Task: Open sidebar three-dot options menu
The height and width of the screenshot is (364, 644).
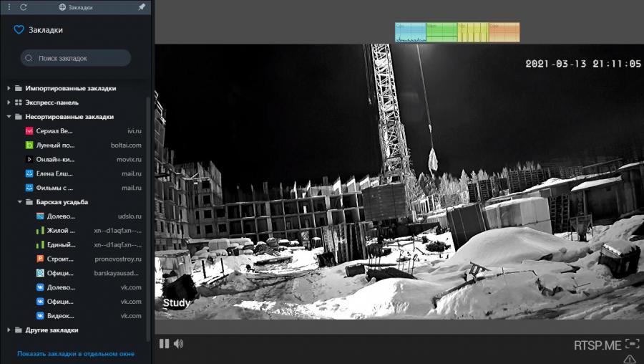Action: [x=9, y=7]
